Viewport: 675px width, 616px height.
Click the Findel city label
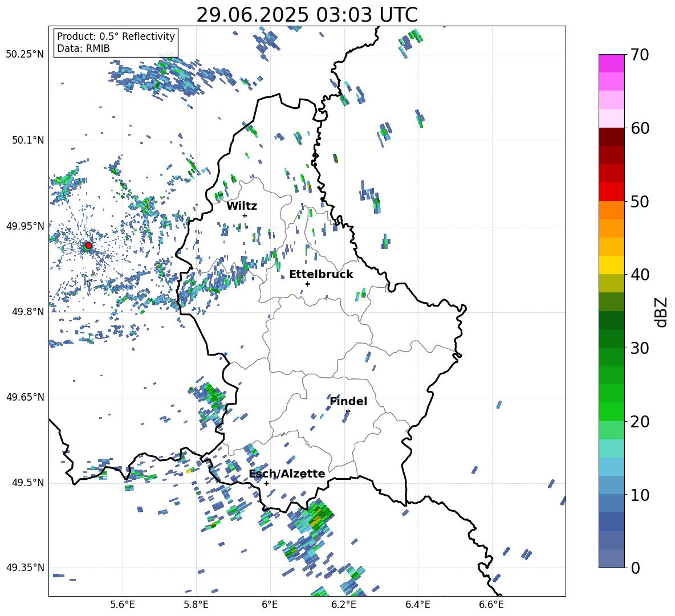[x=348, y=401]
